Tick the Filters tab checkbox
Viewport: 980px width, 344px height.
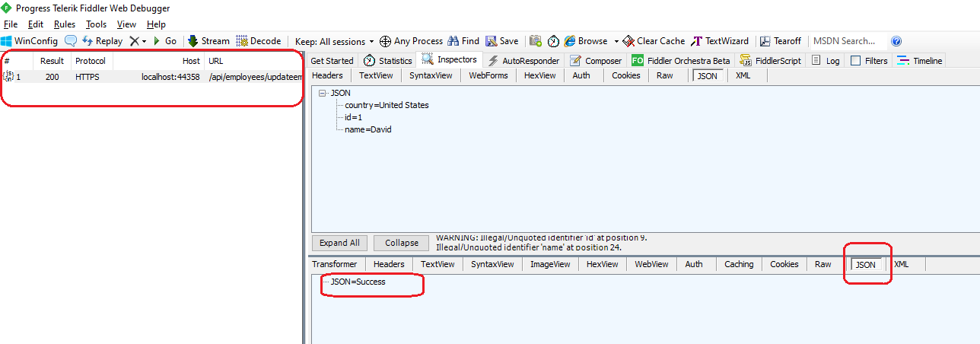856,61
